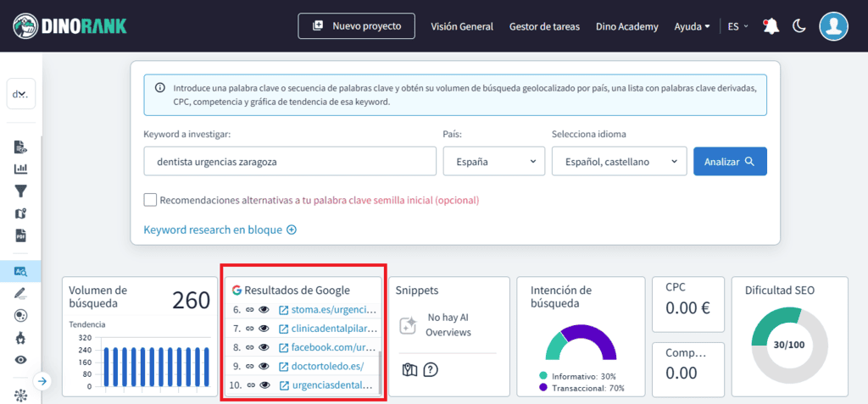The height and width of the screenshot is (404, 868).
Task: Toggle eye icon for result 10 urgenciasdental
Action: pyautogui.click(x=264, y=385)
